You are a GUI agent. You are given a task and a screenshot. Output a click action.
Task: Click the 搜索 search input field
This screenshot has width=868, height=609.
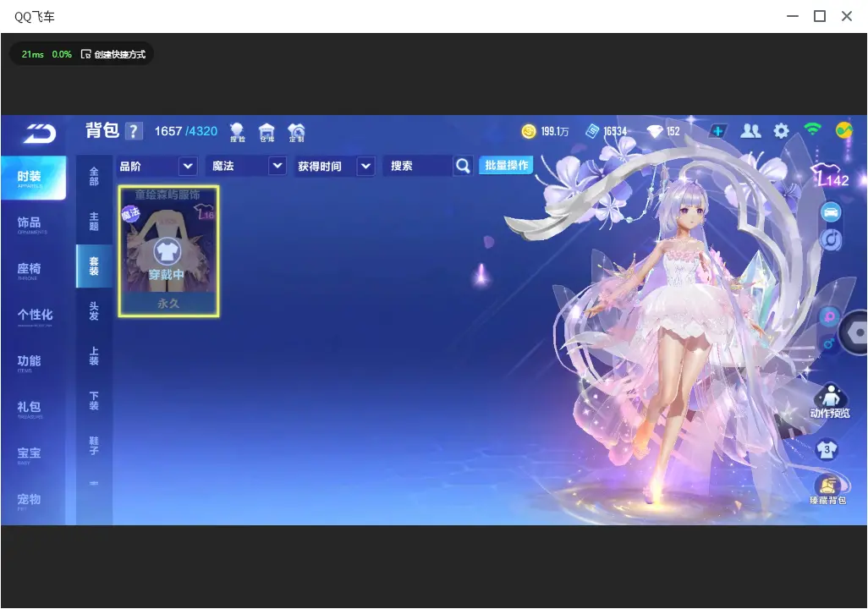coord(419,166)
